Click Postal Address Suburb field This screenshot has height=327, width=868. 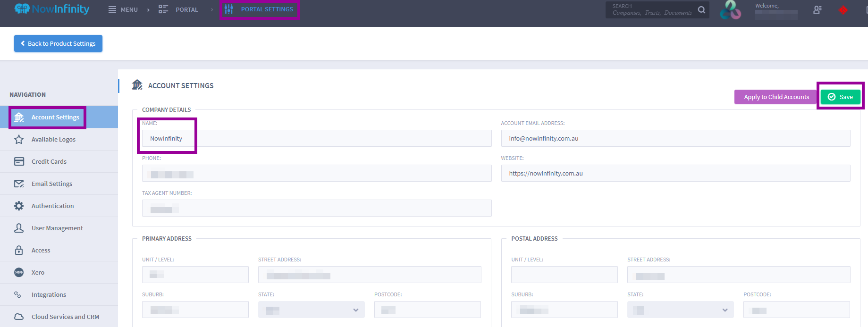pyautogui.click(x=565, y=310)
